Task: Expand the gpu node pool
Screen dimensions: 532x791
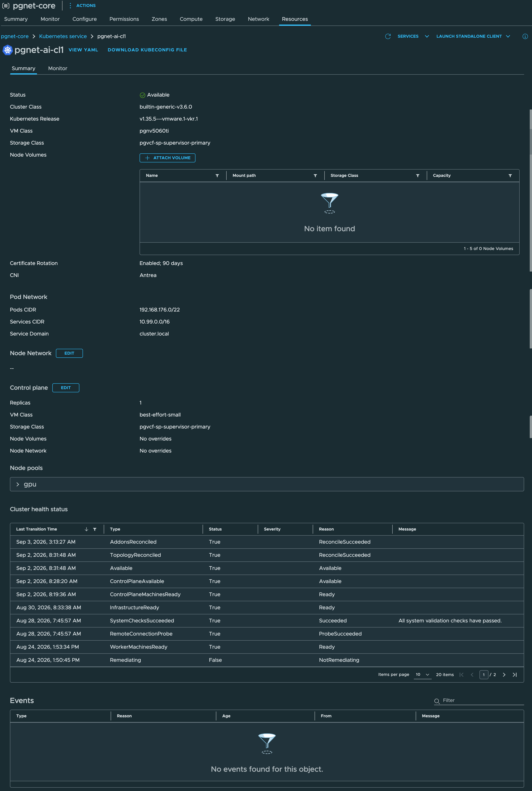Action: [18, 484]
